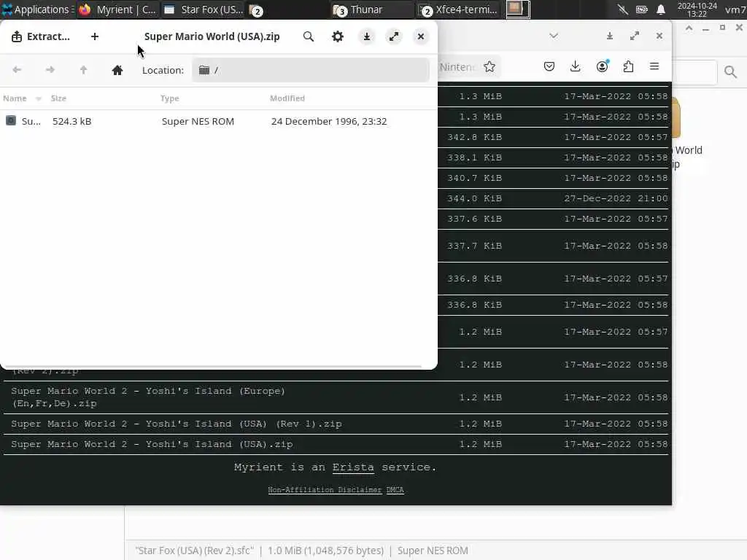Click the 'Super NES ROM' type cell
The width and height of the screenshot is (747, 560).
pos(198,122)
